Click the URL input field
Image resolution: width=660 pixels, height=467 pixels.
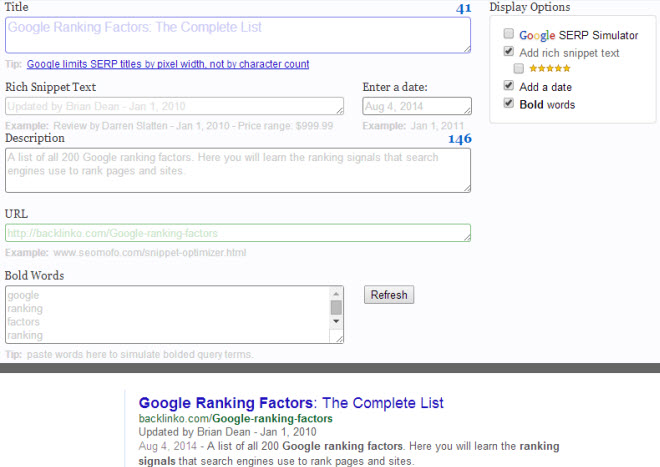[238, 233]
